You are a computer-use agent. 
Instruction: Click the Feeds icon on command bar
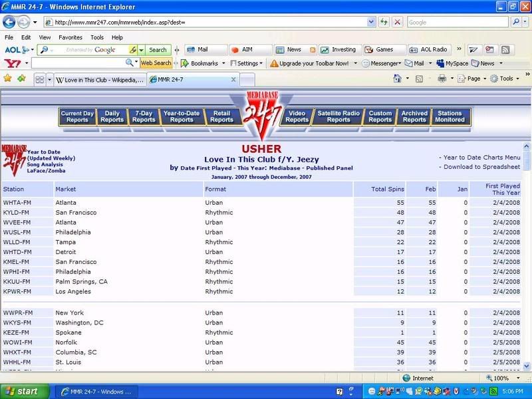(420, 78)
